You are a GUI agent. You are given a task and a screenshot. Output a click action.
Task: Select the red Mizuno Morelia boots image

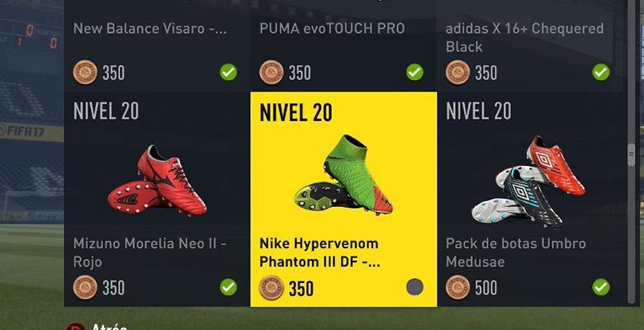click(x=158, y=181)
